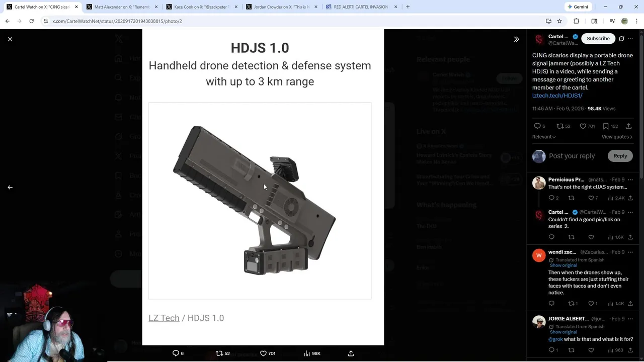Open Cartel Watch profile avatar in sidebar

pyautogui.click(x=539, y=39)
